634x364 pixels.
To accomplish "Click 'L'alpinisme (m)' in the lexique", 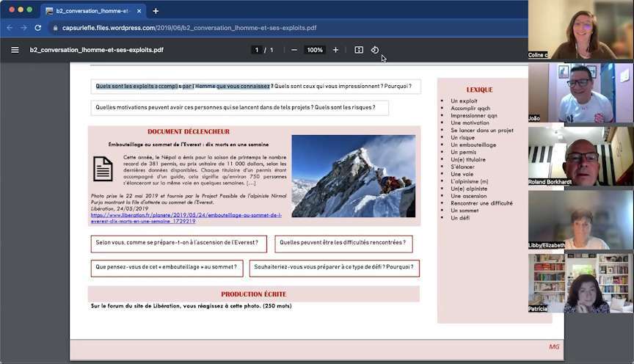I will click(x=470, y=181).
